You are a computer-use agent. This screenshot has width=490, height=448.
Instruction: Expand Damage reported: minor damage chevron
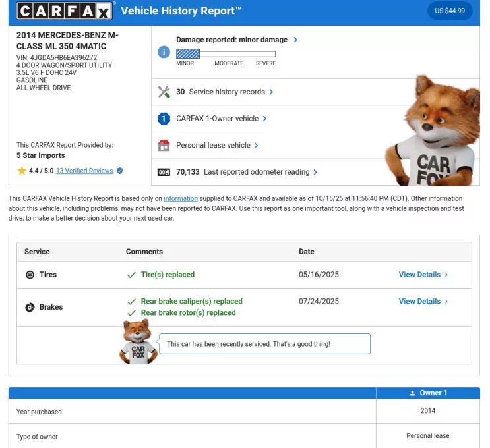click(x=295, y=40)
